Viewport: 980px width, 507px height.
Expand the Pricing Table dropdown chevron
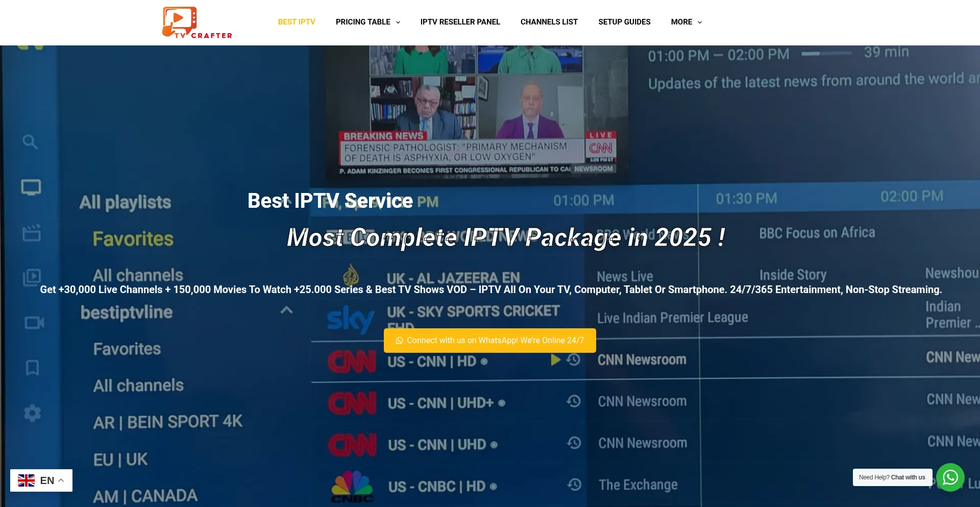point(398,22)
